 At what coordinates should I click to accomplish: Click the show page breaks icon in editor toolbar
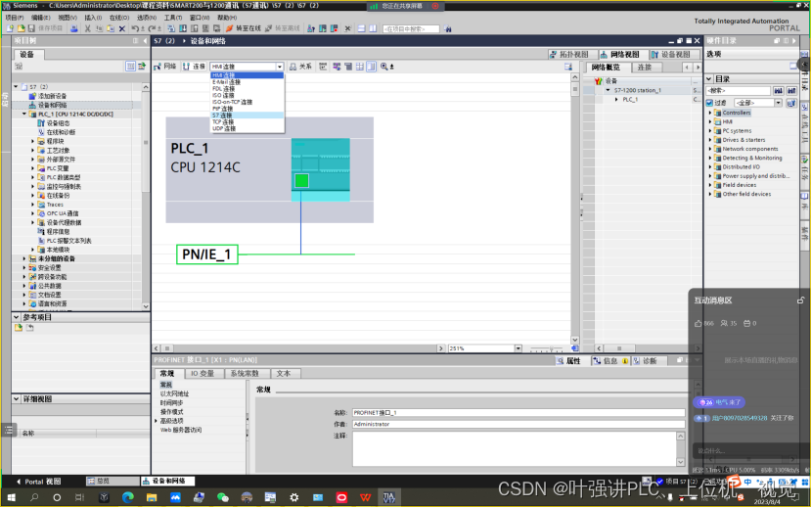(x=359, y=67)
